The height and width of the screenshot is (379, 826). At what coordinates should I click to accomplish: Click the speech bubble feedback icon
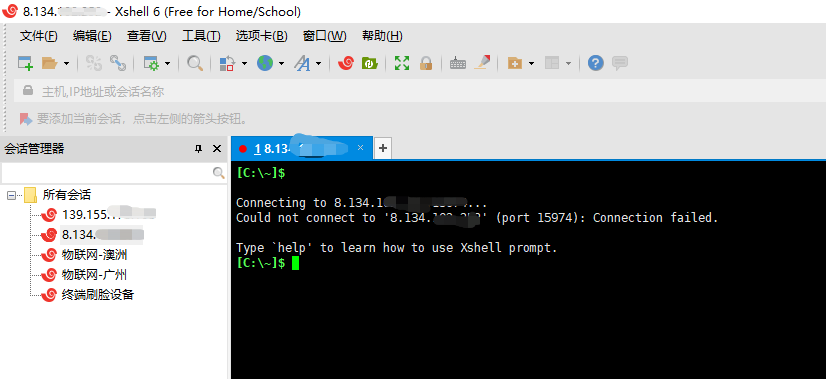pyautogui.click(x=620, y=63)
